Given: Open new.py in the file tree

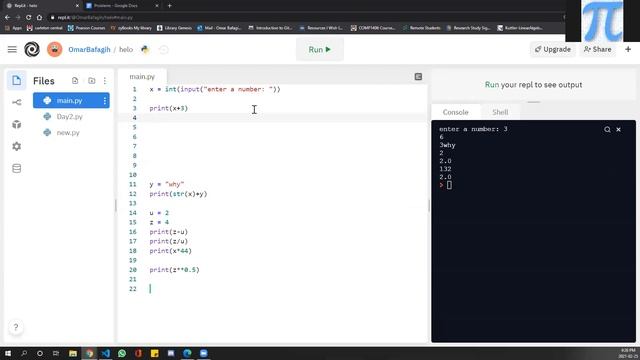Looking at the screenshot, I should pos(68,133).
